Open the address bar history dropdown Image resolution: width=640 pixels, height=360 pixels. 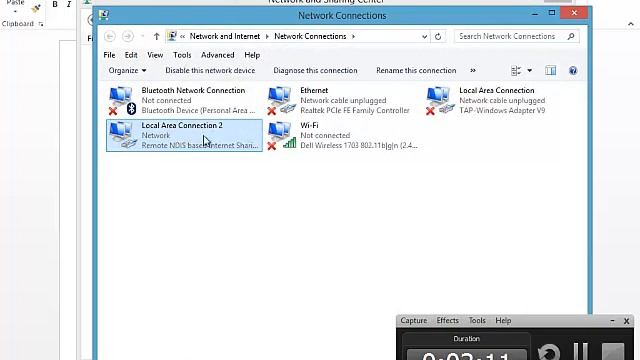pos(424,36)
